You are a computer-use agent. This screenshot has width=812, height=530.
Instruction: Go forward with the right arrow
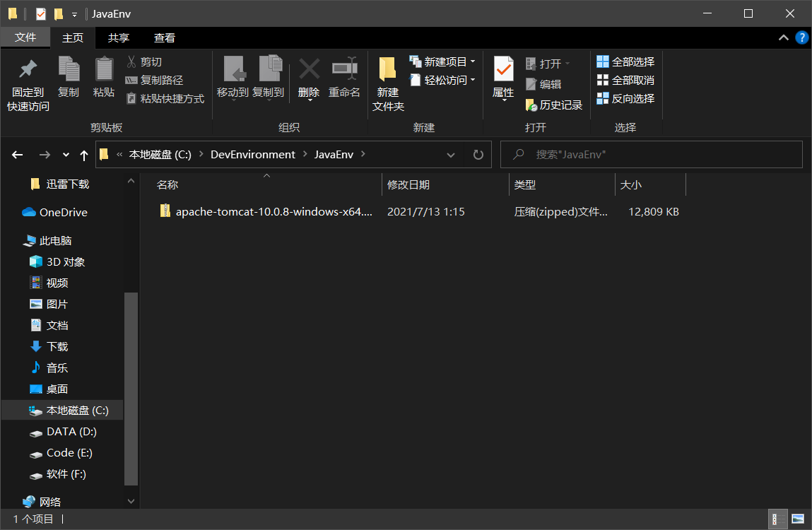[x=45, y=154]
